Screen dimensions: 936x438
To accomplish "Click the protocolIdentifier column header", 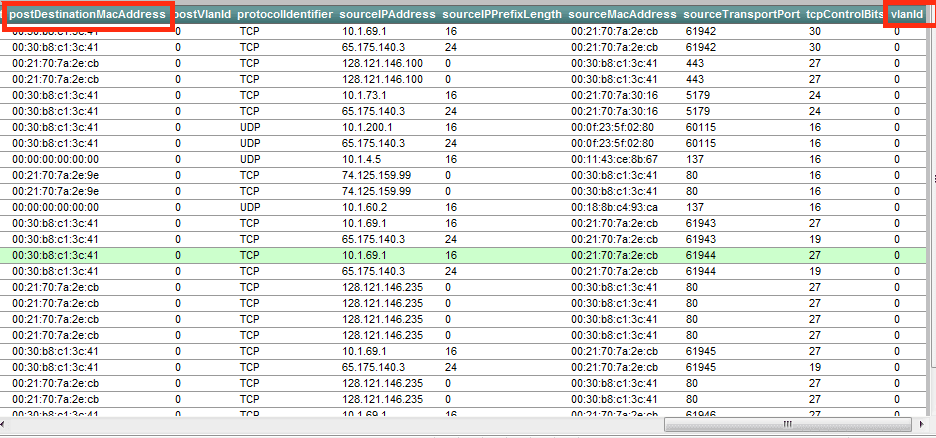I will pyautogui.click(x=285, y=14).
